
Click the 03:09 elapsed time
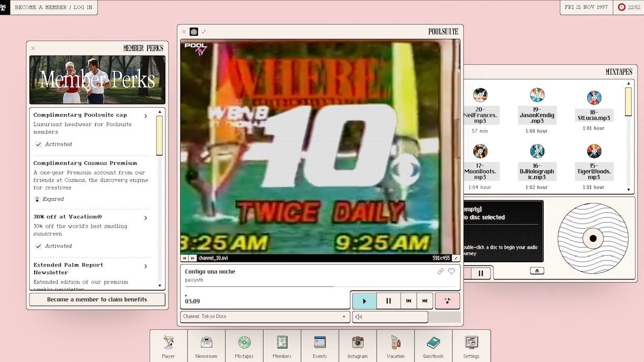(192, 302)
